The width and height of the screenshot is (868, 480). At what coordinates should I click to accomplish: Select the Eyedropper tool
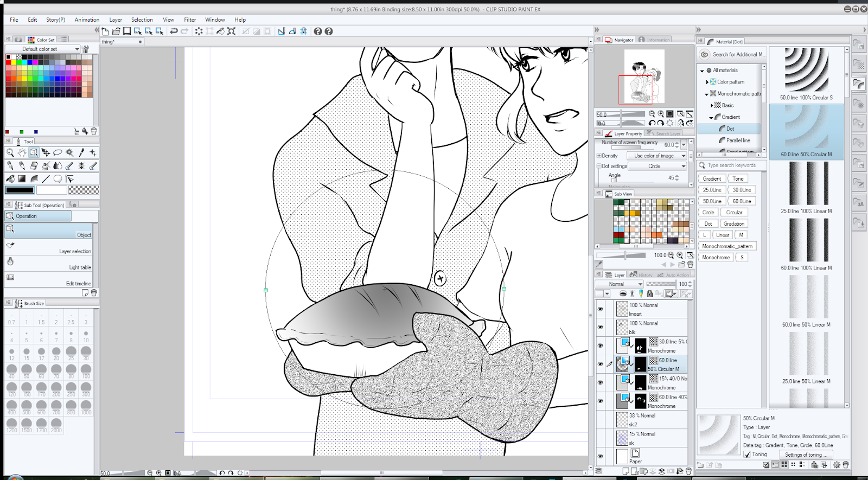[x=81, y=153]
